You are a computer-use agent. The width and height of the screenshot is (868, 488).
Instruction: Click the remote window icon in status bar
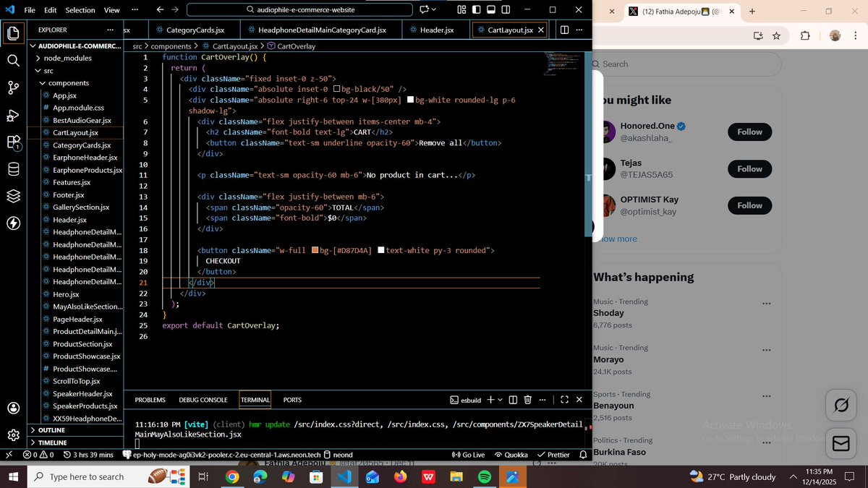8,455
